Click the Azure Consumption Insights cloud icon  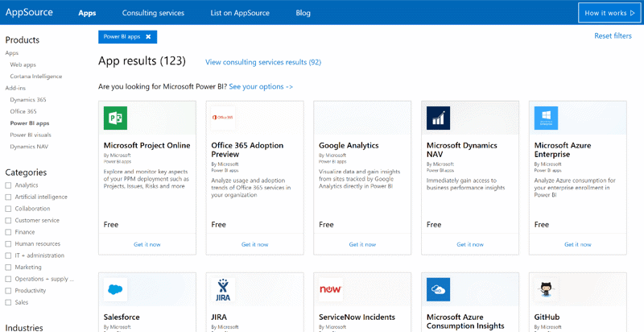(438, 289)
